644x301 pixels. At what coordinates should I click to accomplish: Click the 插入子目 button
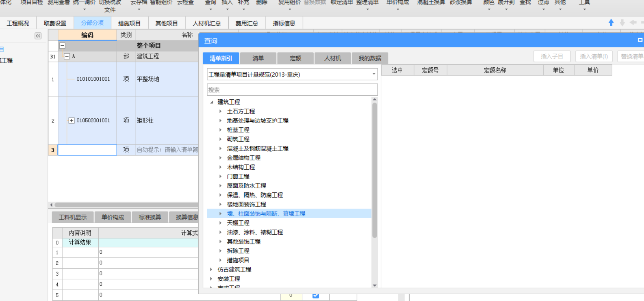click(x=552, y=57)
